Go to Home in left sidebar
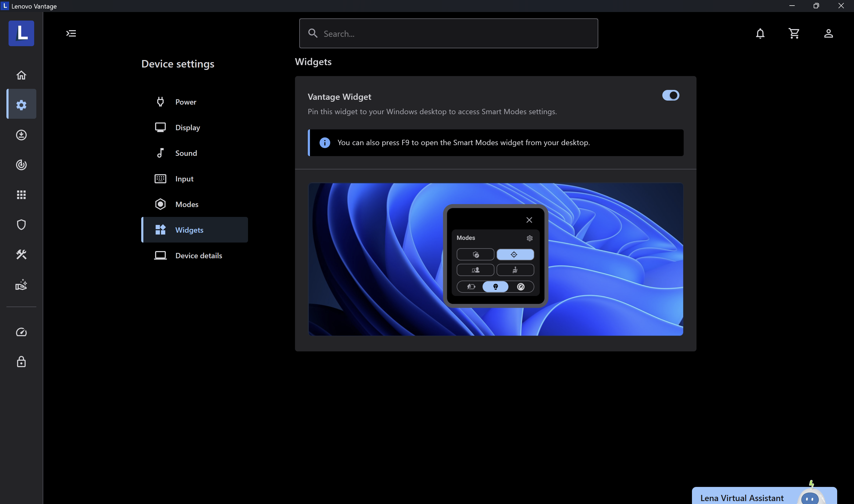 (x=21, y=75)
